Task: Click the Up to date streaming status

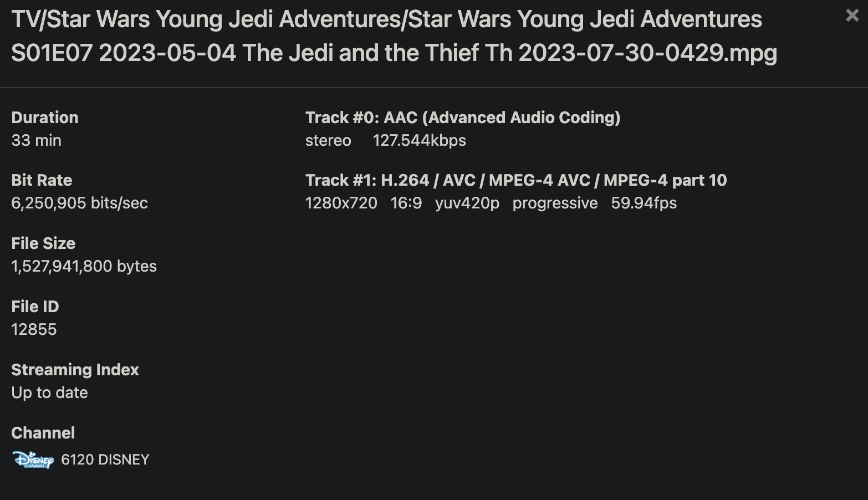Action: point(49,392)
